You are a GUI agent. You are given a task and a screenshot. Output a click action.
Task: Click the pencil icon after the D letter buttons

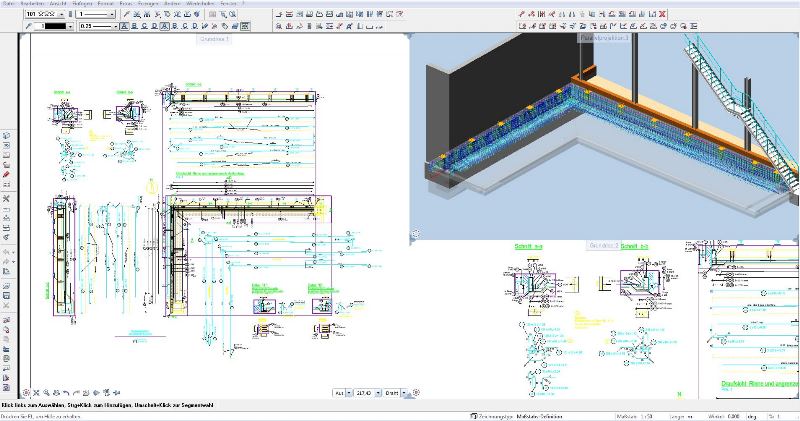[205, 26]
